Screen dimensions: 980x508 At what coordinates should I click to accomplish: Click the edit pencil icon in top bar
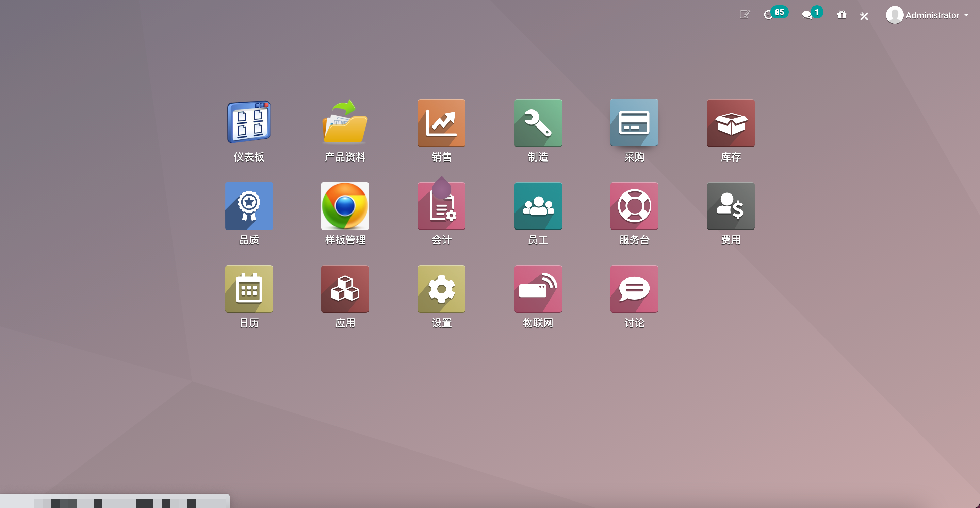click(x=745, y=14)
